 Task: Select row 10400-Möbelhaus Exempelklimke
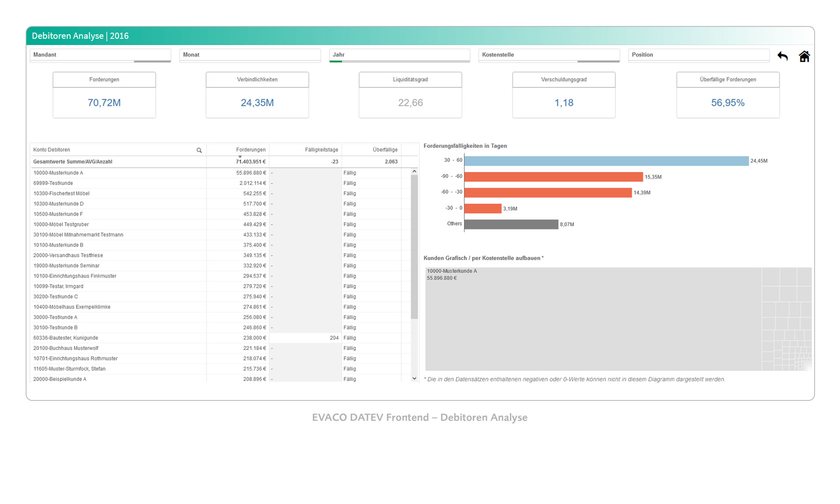pos(220,307)
